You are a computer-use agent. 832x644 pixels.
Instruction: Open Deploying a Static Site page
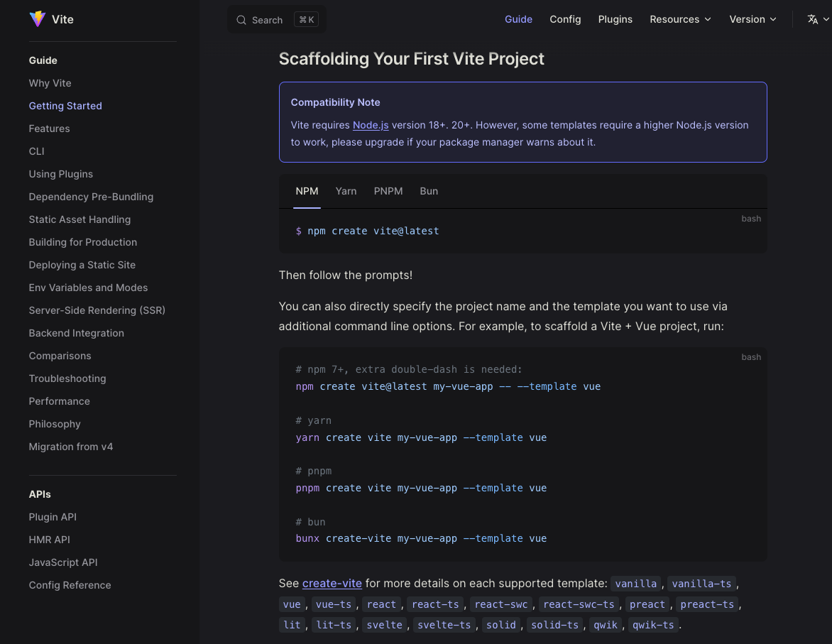(x=82, y=265)
